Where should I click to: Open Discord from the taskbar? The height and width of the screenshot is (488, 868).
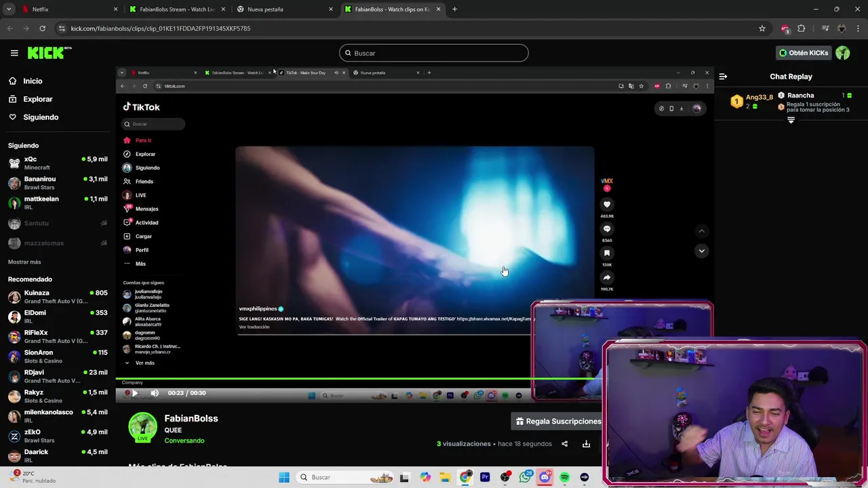545,478
